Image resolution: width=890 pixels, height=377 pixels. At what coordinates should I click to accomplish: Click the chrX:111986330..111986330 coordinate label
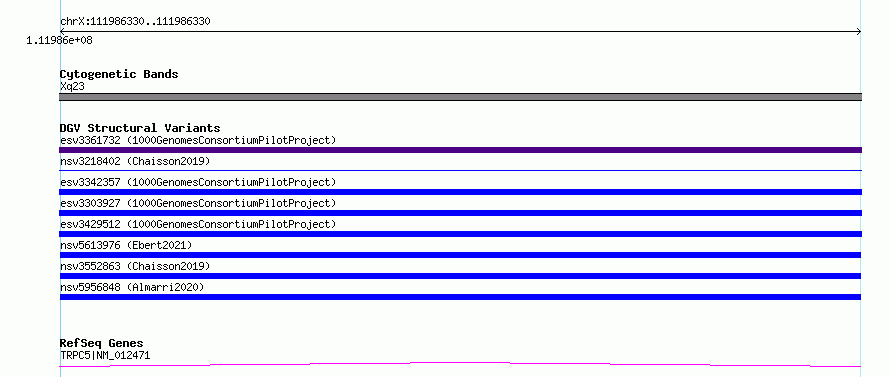coord(135,22)
